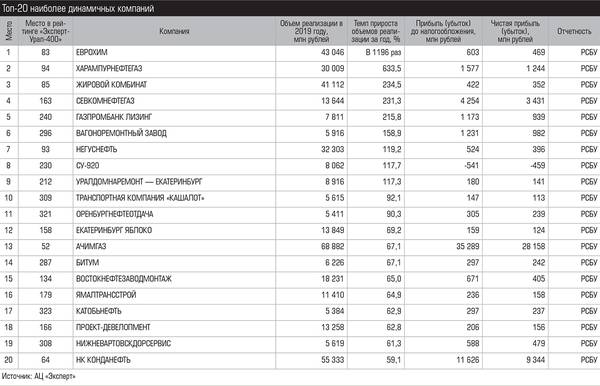This screenshot has height=386, width=600.
Task: Click the 'Отчетность' column header
Action: 574,31
